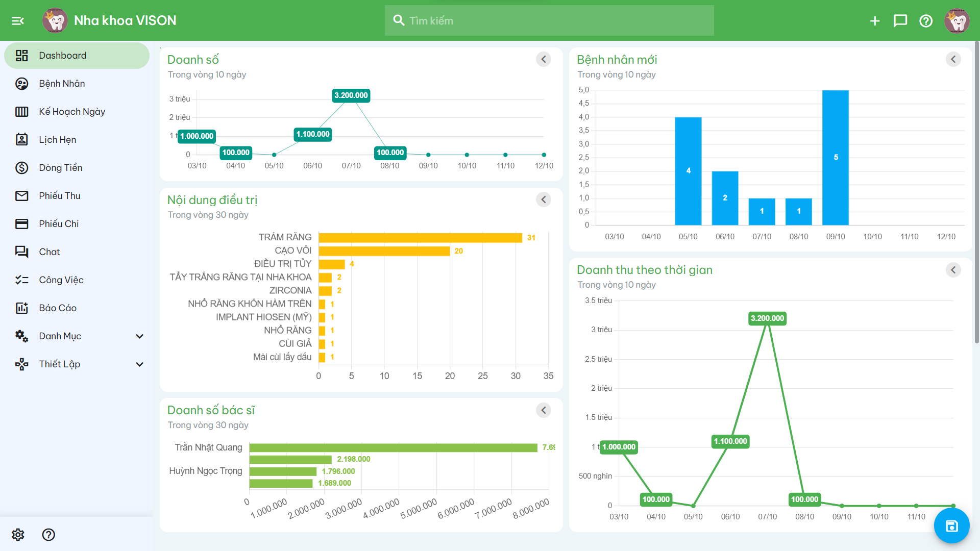980x551 pixels.
Task: Switch to the Dashboard menu item
Action: [63, 55]
